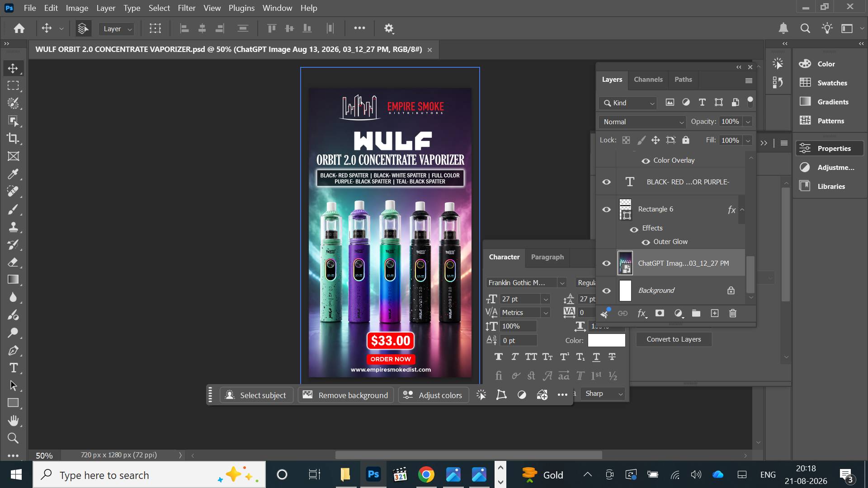868x488 pixels.
Task: Hide the Background layer
Action: click(x=607, y=291)
